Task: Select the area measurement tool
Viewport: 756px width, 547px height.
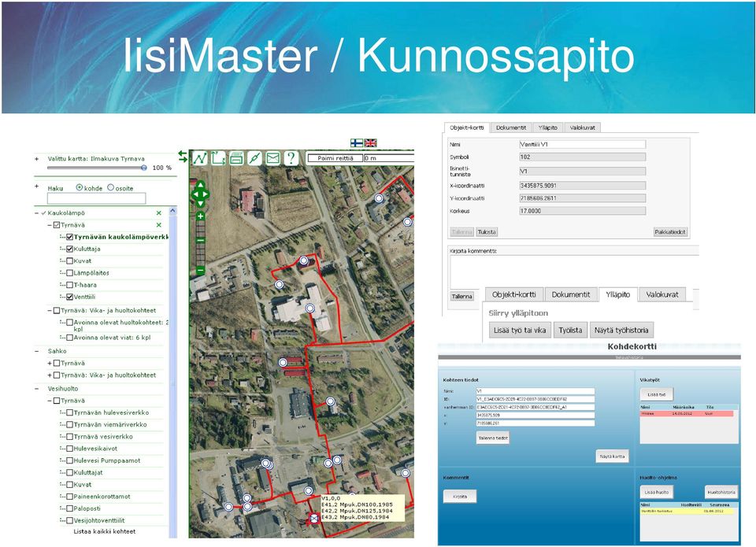Action: pos(218,158)
